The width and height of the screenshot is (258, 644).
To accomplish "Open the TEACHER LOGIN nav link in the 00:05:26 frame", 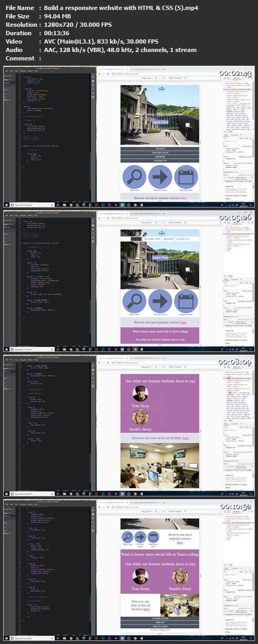I will point(152,239).
